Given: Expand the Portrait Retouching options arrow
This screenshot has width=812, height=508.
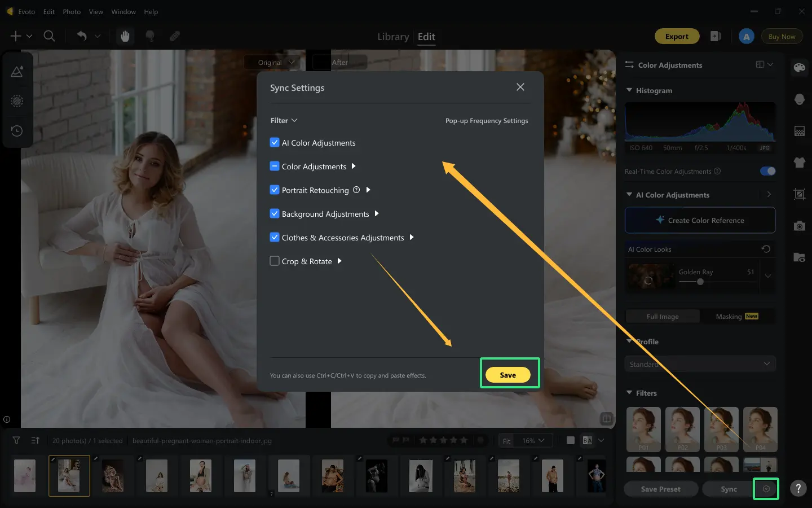Looking at the screenshot, I should (368, 190).
